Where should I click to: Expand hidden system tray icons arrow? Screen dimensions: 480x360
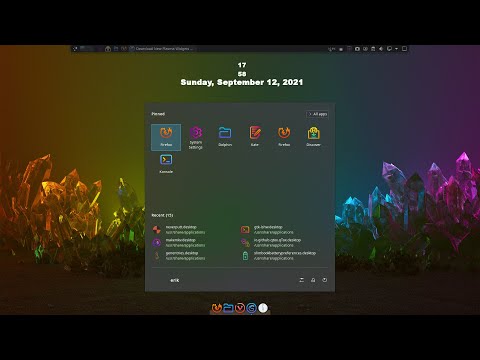tap(396, 49)
